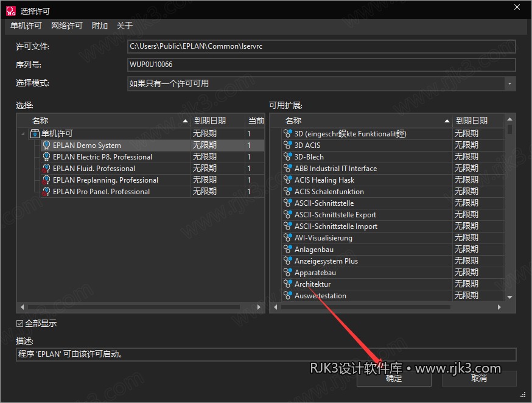This screenshot has width=532, height=403.
Task: Open the 选择模式 dropdown
Action: tap(509, 83)
